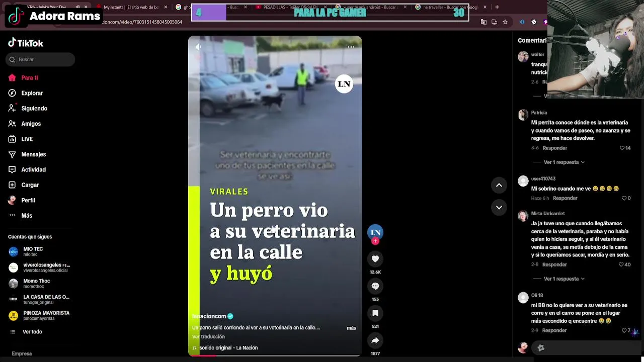Open comments using the speech bubble icon

(x=375, y=286)
